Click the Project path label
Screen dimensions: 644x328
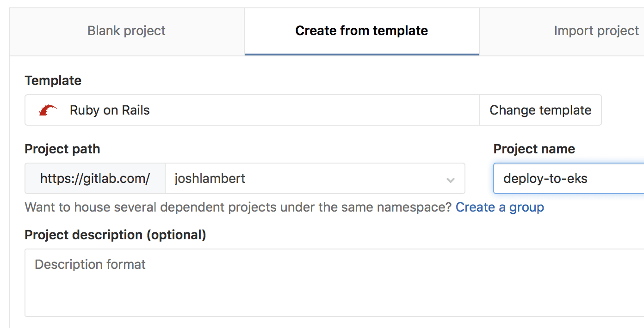pos(62,149)
